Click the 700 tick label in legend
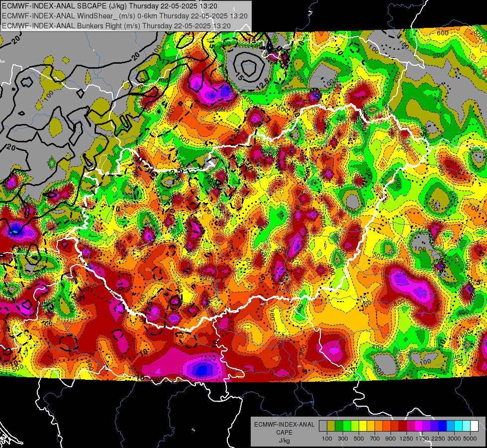 pyautogui.click(x=375, y=439)
